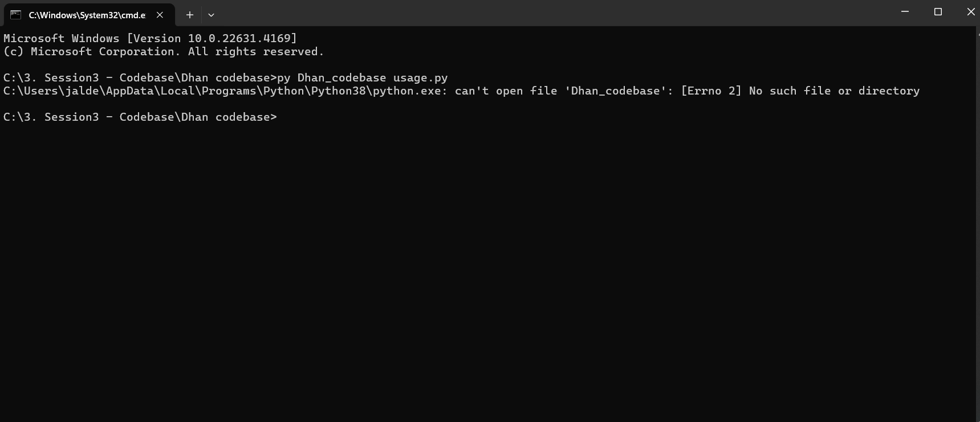Click the Microsoft Windows version line

pyautogui.click(x=150, y=38)
